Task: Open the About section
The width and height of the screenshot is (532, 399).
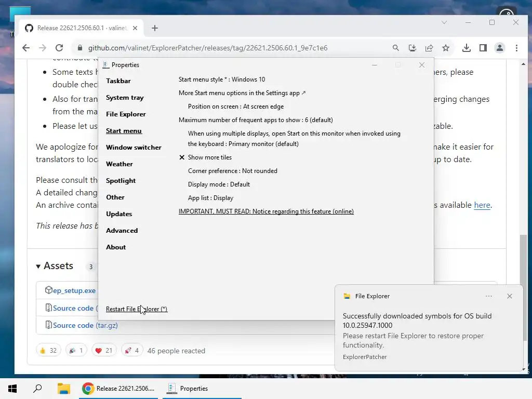Action: (x=116, y=247)
